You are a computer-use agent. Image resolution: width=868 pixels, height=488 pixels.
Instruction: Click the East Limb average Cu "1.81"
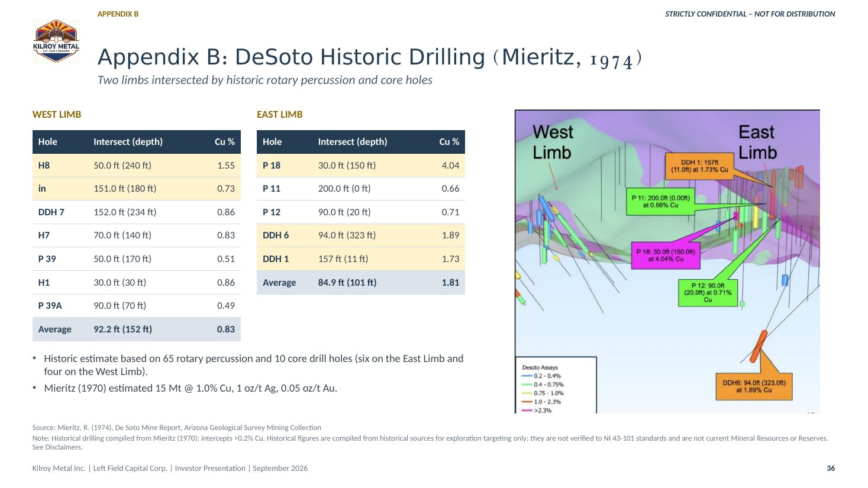pos(450,283)
